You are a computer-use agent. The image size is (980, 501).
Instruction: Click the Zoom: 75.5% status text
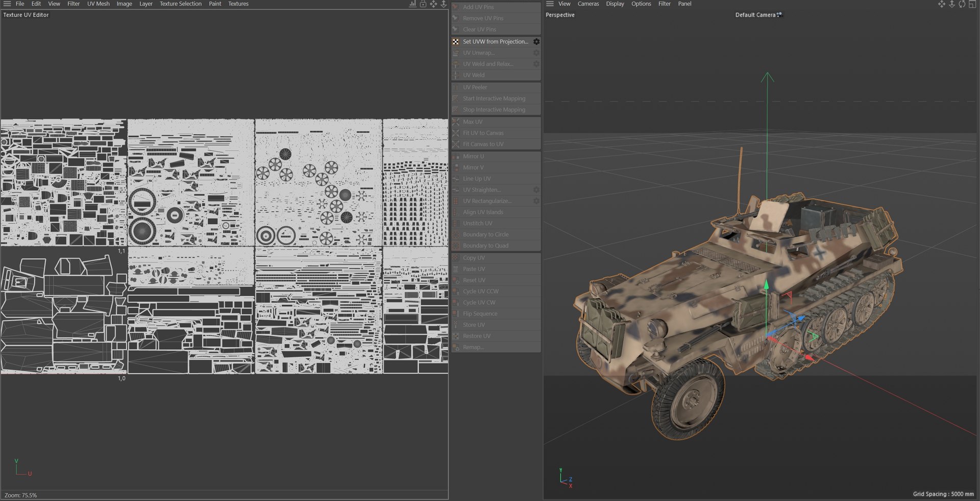click(x=21, y=495)
